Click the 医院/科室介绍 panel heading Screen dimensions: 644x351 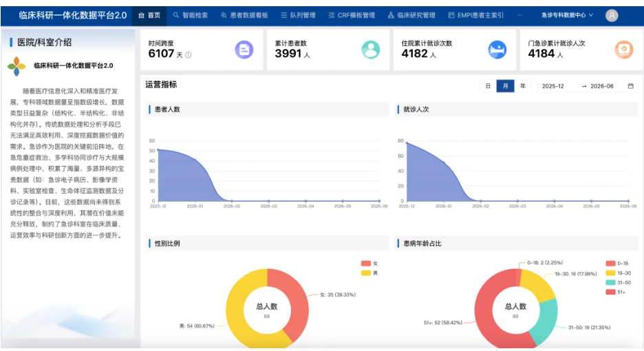[44, 43]
